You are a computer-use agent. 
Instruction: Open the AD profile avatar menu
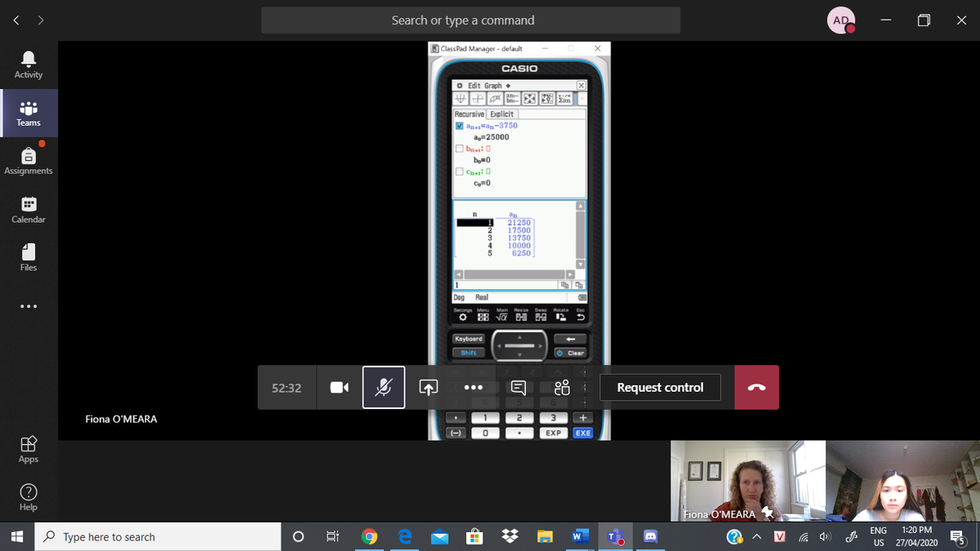(x=841, y=20)
